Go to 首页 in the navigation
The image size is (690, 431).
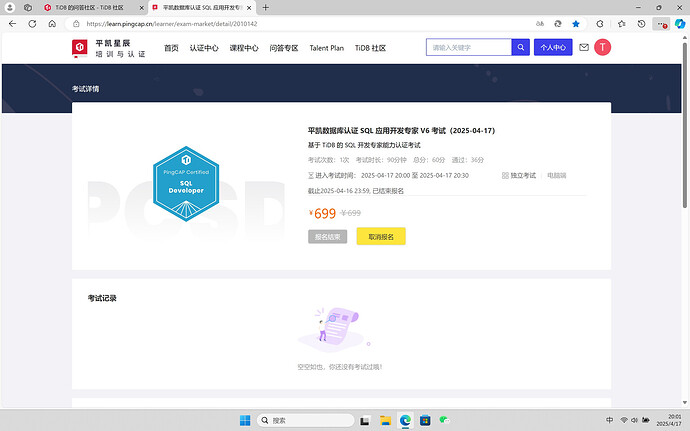point(171,48)
